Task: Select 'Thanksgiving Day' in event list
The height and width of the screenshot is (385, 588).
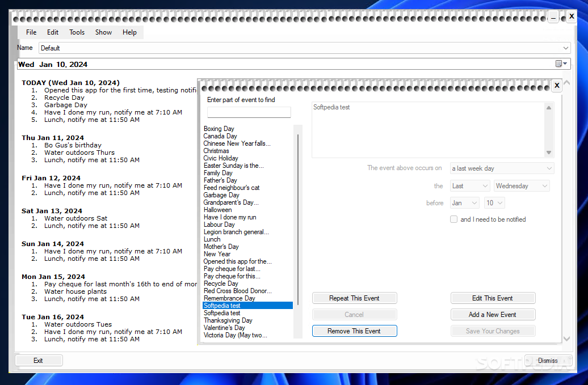Action: point(228,320)
